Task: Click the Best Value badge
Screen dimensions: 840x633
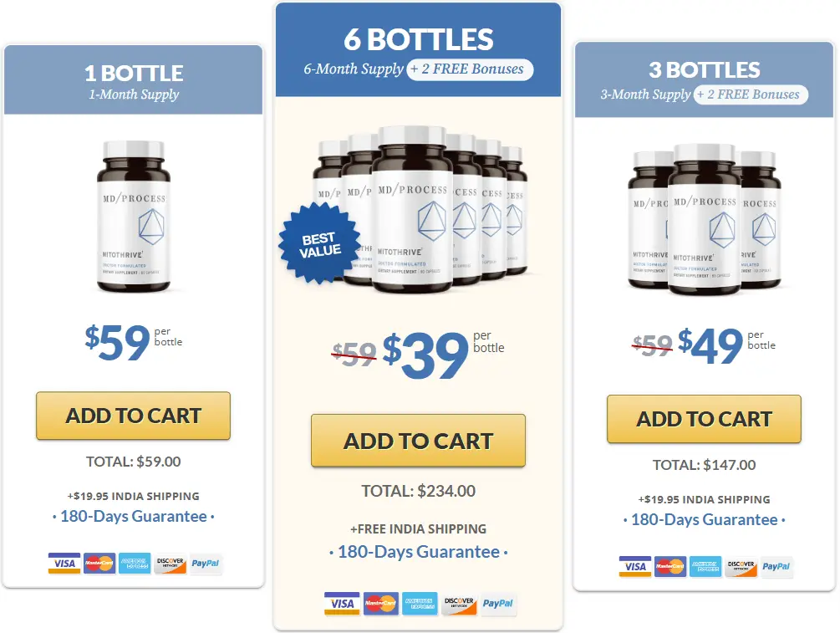Action: (x=320, y=244)
